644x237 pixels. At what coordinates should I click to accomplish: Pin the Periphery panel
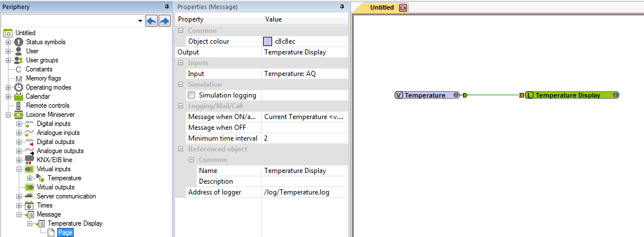166,6
